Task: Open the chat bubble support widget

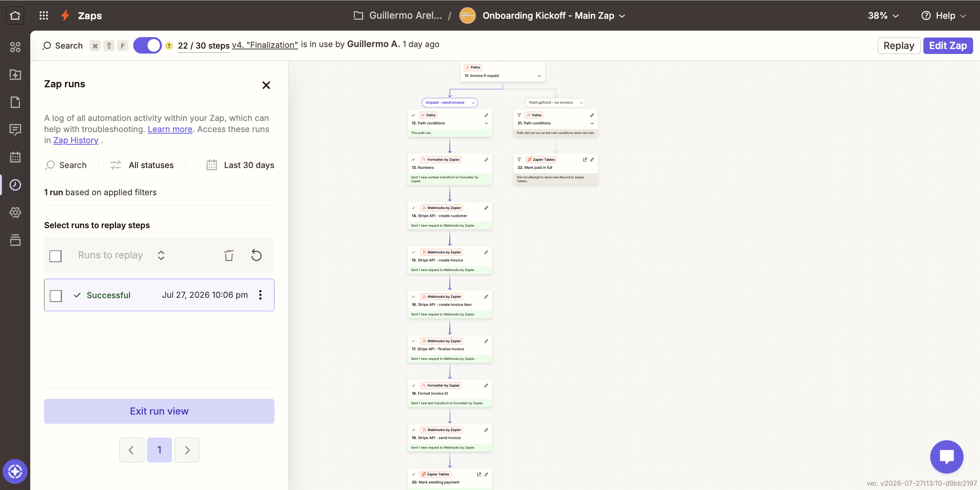Action: (947, 457)
